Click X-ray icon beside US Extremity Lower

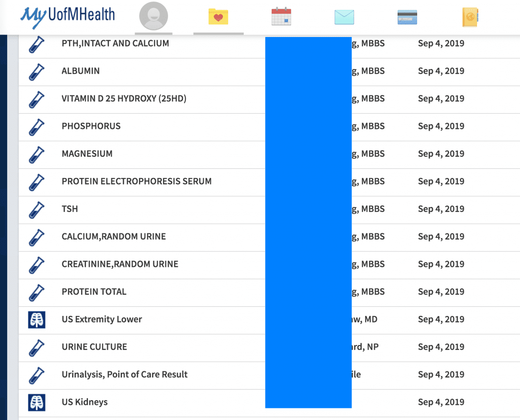pos(36,320)
